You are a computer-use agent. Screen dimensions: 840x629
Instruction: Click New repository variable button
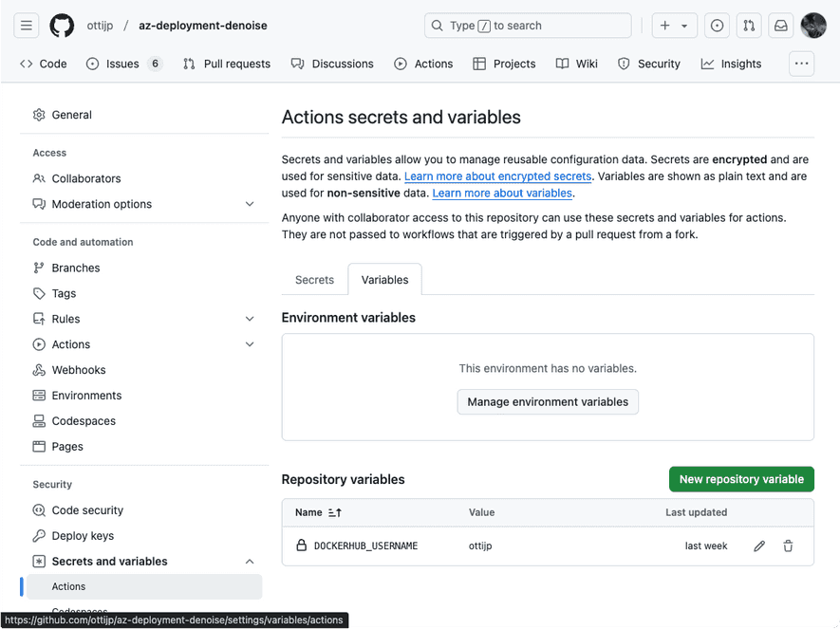pos(740,479)
